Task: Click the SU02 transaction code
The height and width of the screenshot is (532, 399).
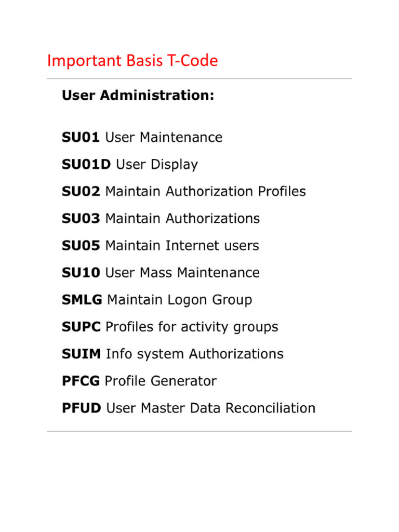Action: [x=81, y=192]
